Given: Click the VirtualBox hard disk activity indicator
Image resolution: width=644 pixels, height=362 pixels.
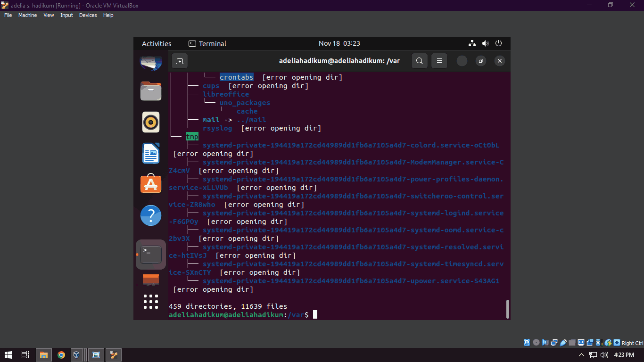Looking at the screenshot, I should [527, 343].
